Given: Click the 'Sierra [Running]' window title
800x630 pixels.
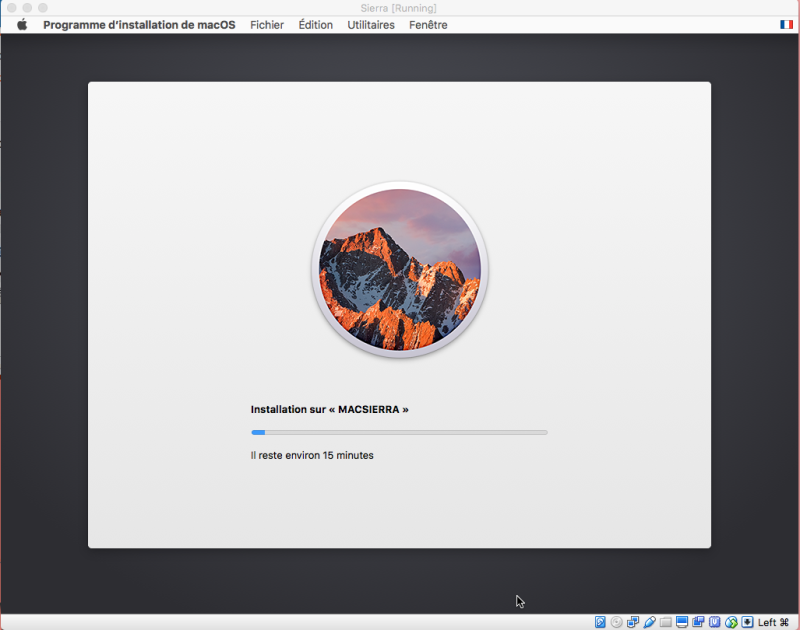Looking at the screenshot, I should (x=398, y=8).
